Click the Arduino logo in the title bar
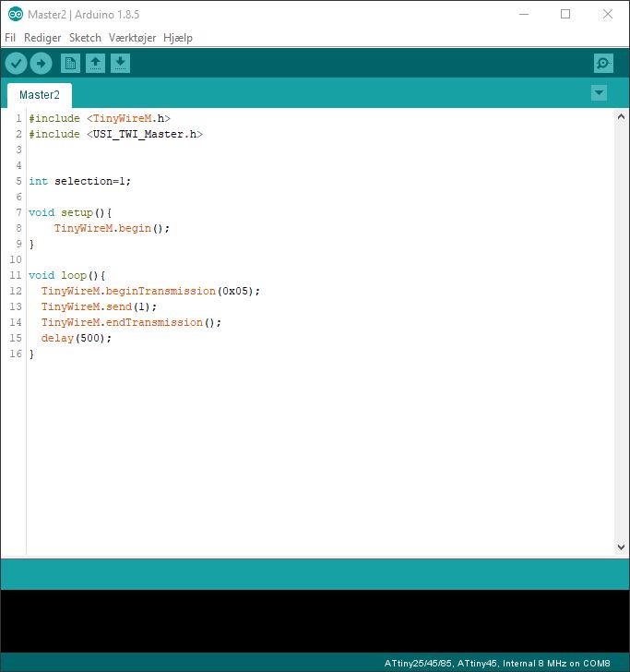The image size is (630, 672). coord(16,15)
